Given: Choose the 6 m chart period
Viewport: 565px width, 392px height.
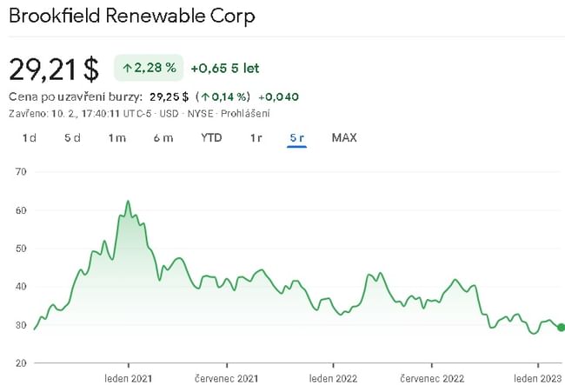Looking at the screenshot, I should (x=163, y=137).
